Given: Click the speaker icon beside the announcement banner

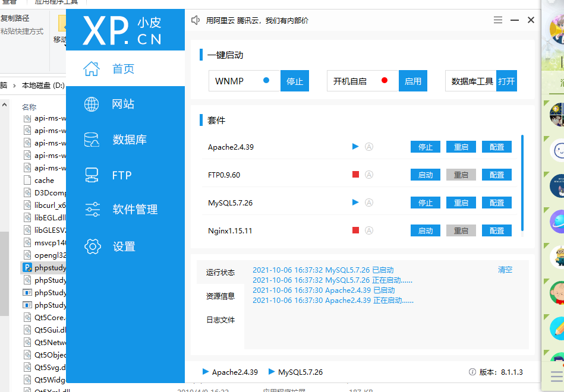Looking at the screenshot, I should tap(196, 20).
